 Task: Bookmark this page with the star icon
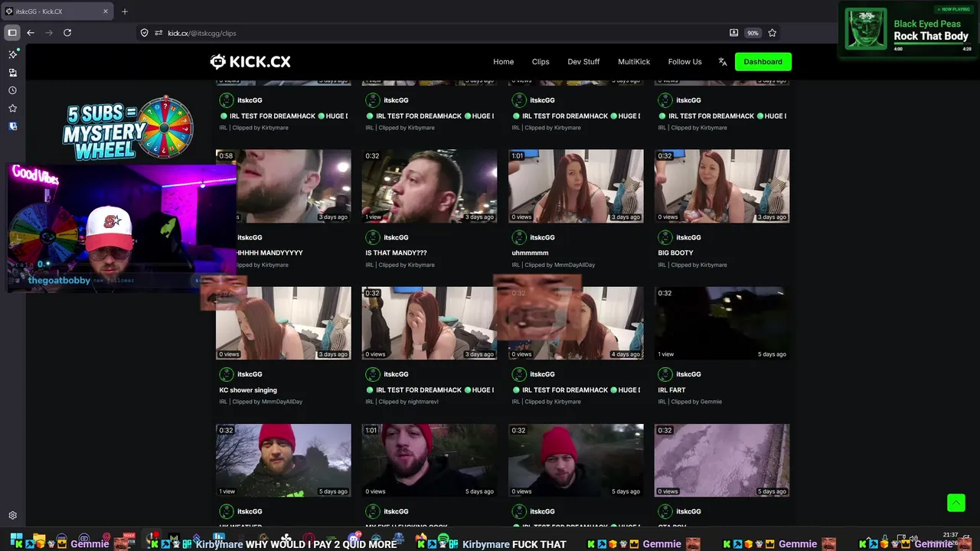tap(772, 33)
